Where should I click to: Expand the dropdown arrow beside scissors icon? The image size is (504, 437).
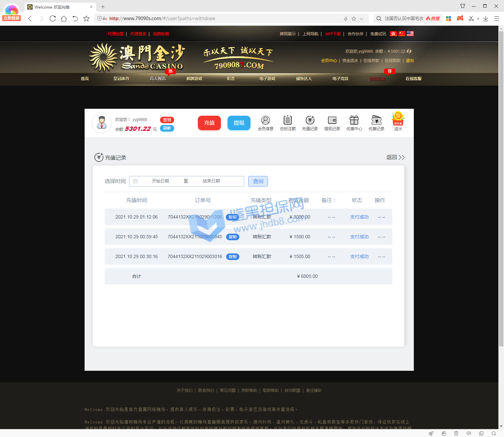coord(478,19)
